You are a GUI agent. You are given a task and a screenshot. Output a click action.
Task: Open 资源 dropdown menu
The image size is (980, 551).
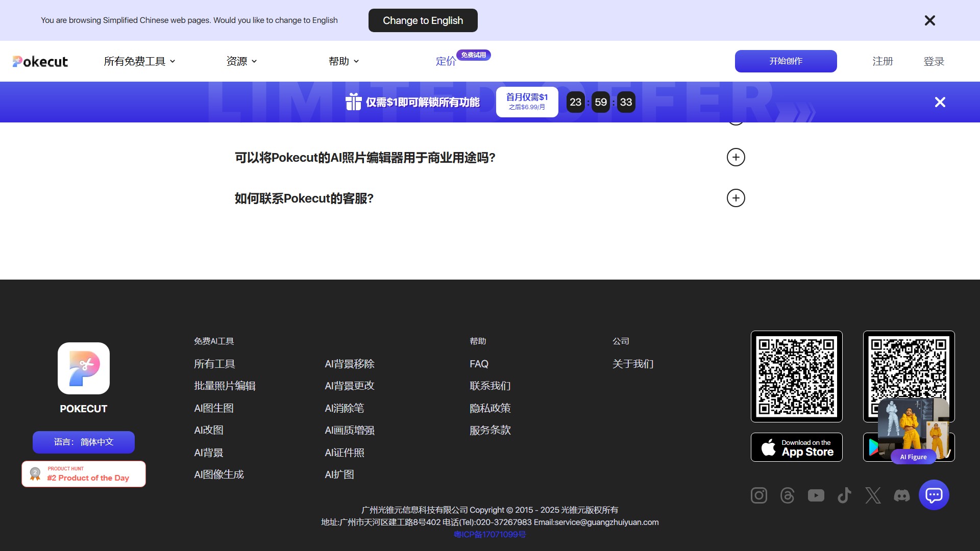[241, 61]
